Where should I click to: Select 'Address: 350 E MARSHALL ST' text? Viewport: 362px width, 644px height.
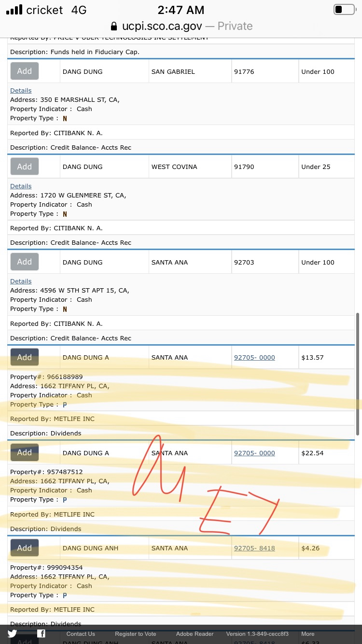65,99
